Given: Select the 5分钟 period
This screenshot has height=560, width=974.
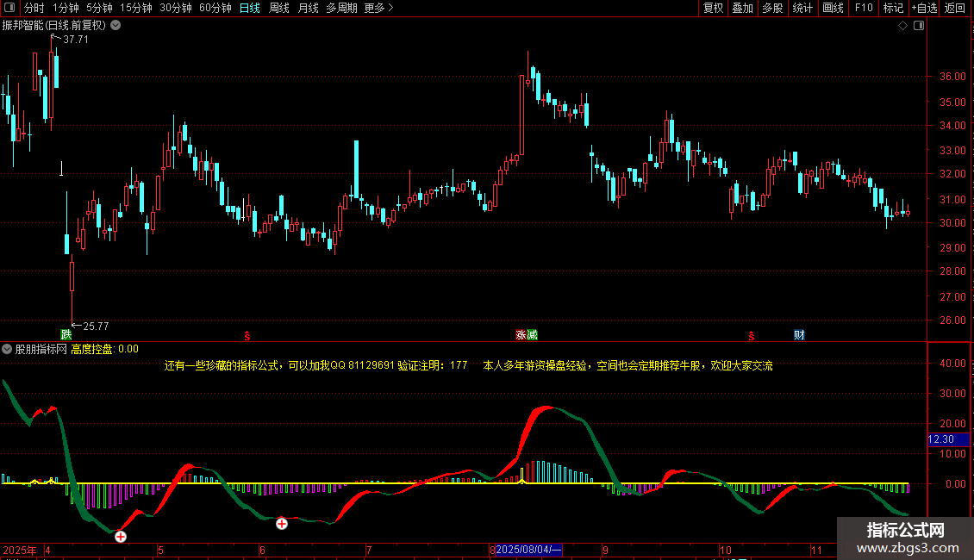Looking at the screenshot, I should coord(99,8).
